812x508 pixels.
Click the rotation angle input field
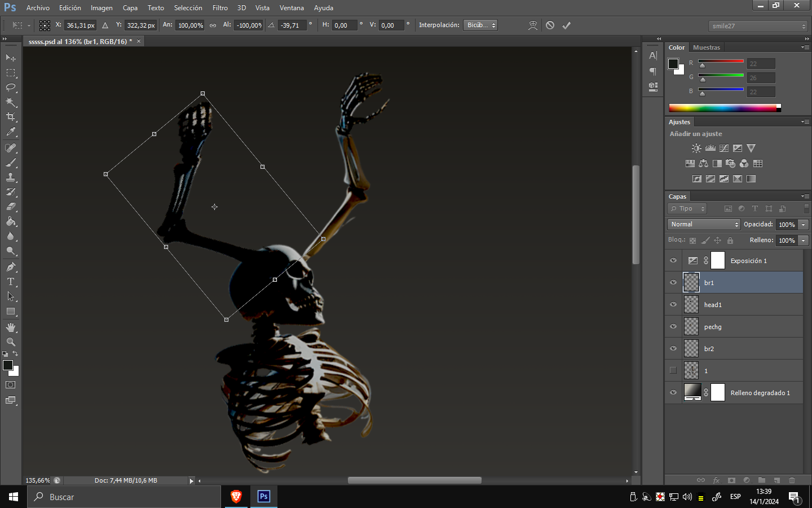pyautogui.click(x=293, y=25)
